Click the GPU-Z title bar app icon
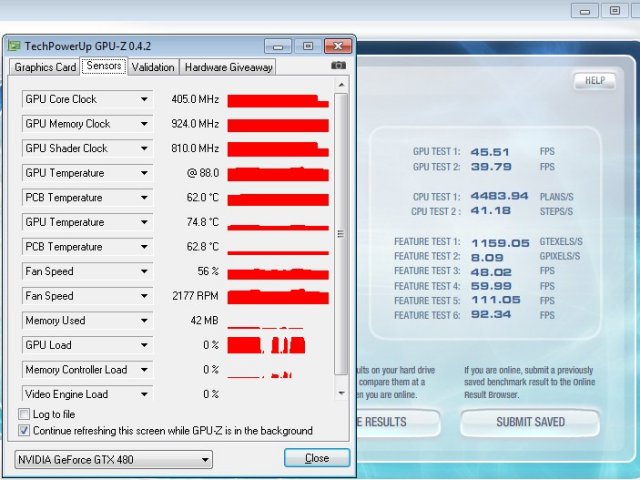This screenshot has height=480, width=640. tap(14, 46)
